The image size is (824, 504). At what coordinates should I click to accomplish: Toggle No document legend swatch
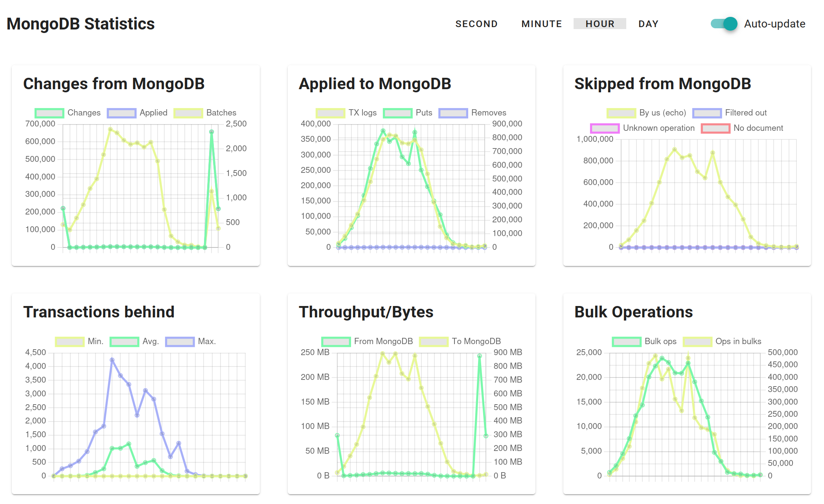(715, 128)
